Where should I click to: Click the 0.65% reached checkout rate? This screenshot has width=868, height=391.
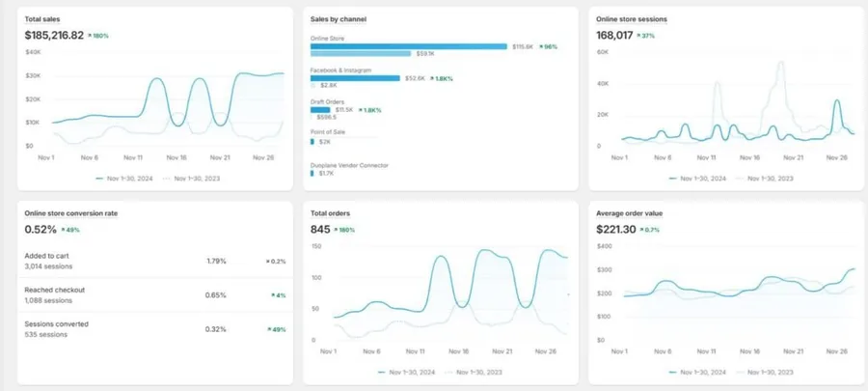point(216,295)
